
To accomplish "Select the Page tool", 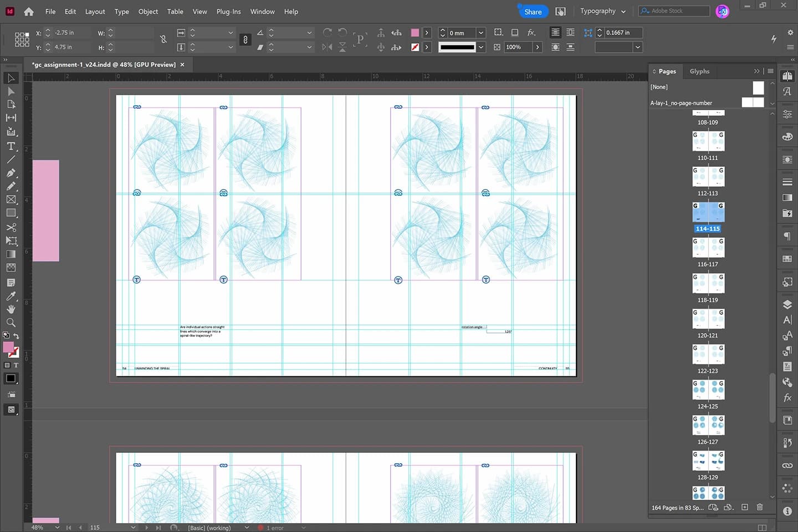I will tap(11, 105).
